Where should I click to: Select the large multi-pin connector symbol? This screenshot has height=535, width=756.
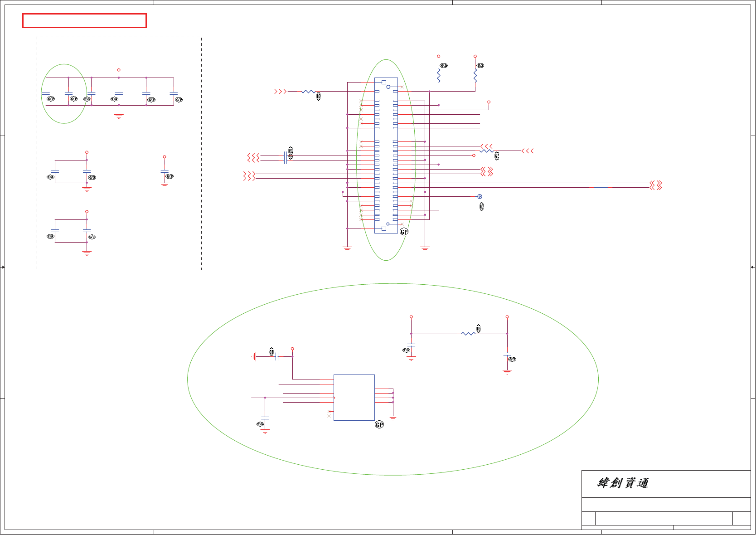coord(386,156)
